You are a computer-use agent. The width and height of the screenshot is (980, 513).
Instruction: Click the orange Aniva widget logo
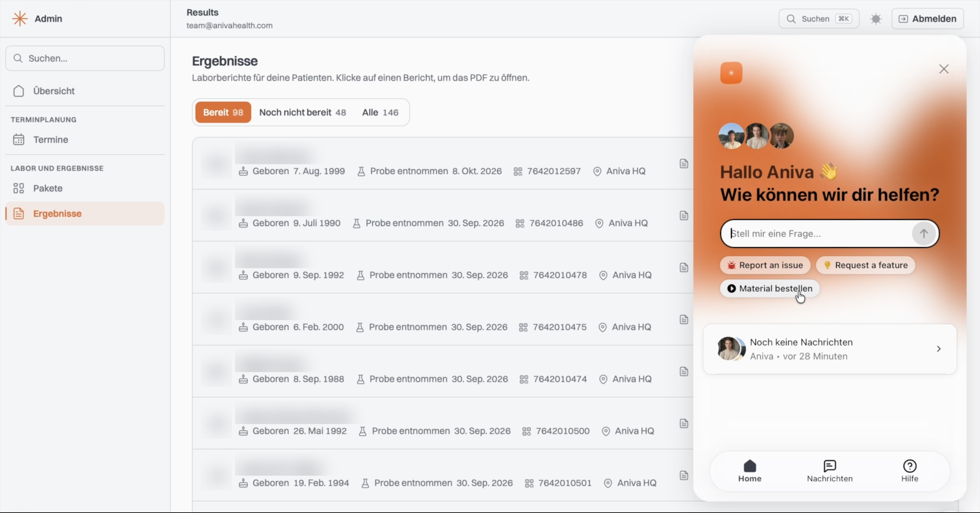coord(731,73)
